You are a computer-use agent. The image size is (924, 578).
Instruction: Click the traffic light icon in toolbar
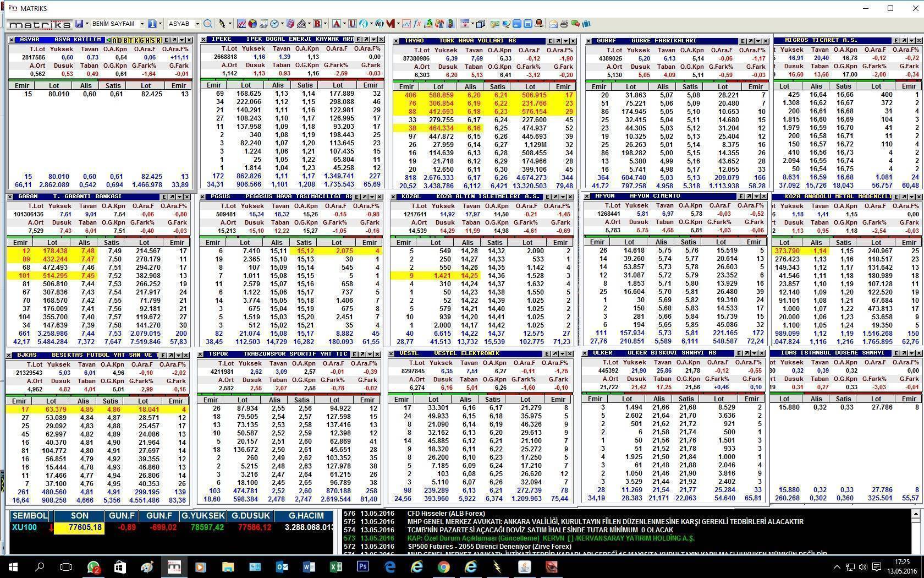tap(450, 24)
